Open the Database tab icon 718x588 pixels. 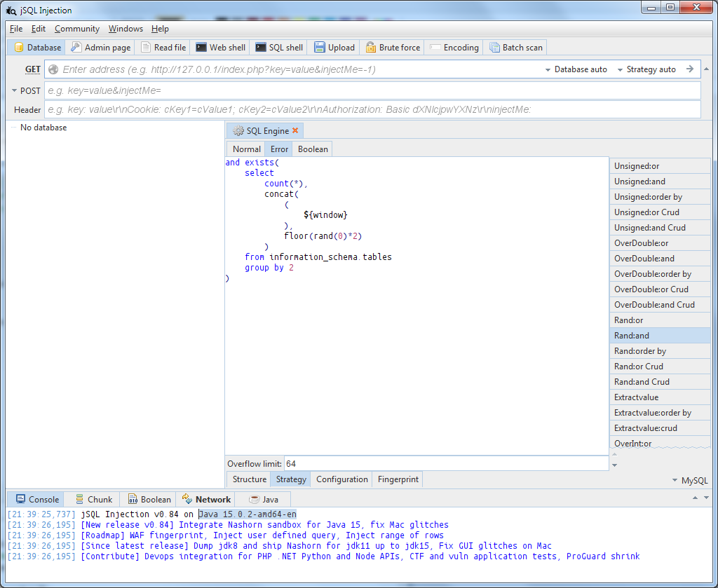19,48
